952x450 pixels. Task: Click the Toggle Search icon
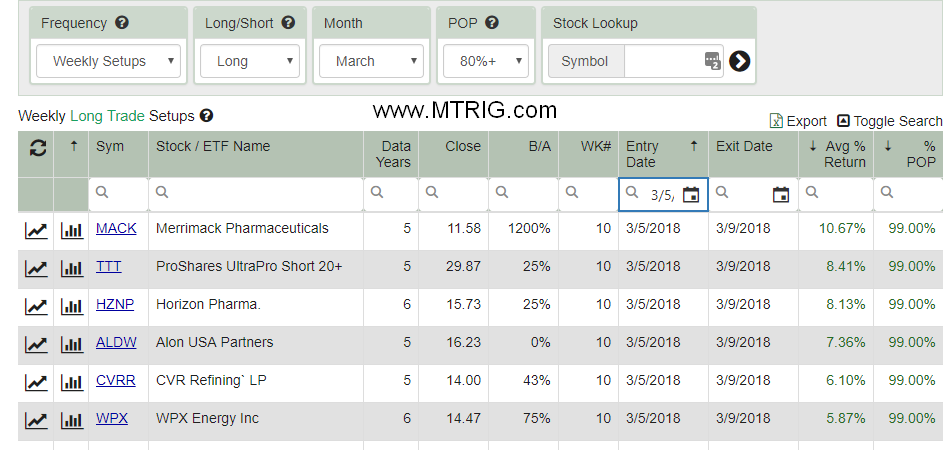[x=843, y=120]
